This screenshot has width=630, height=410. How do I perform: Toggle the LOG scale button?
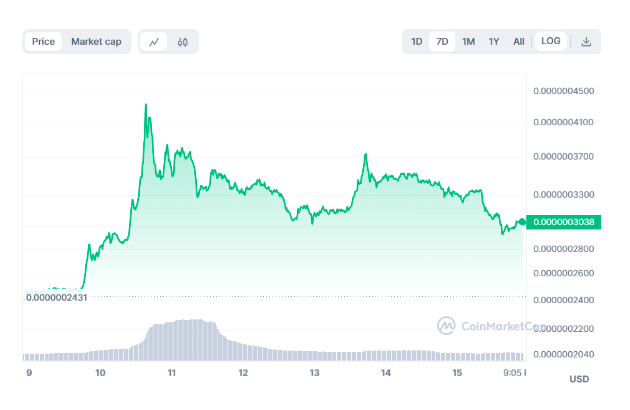point(550,42)
